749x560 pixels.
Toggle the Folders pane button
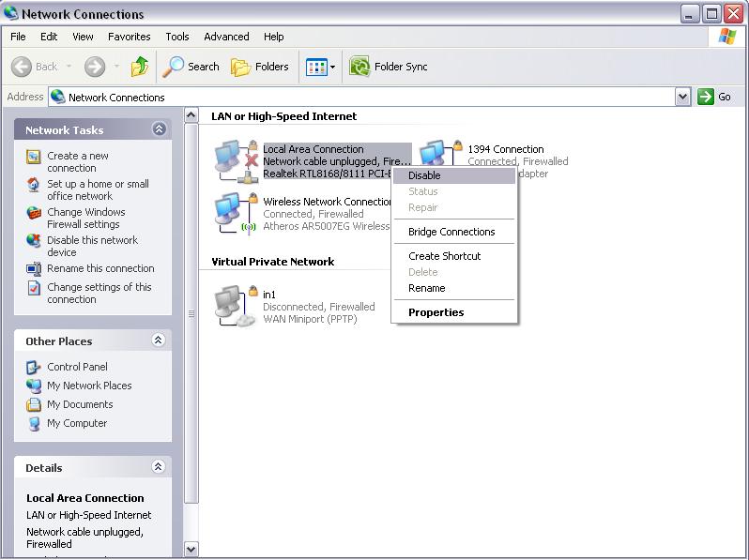(x=260, y=67)
